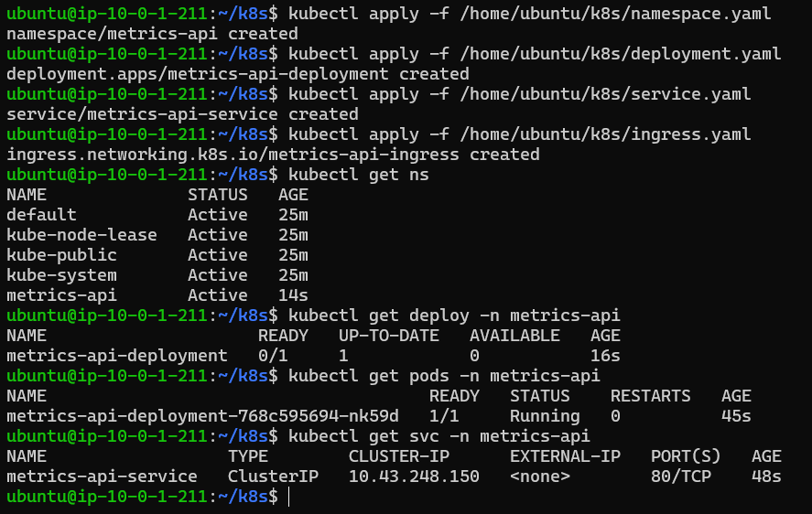Select the ClusterIP service type value
The height and width of the screenshot is (514, 812).
[x=273, y=477]
